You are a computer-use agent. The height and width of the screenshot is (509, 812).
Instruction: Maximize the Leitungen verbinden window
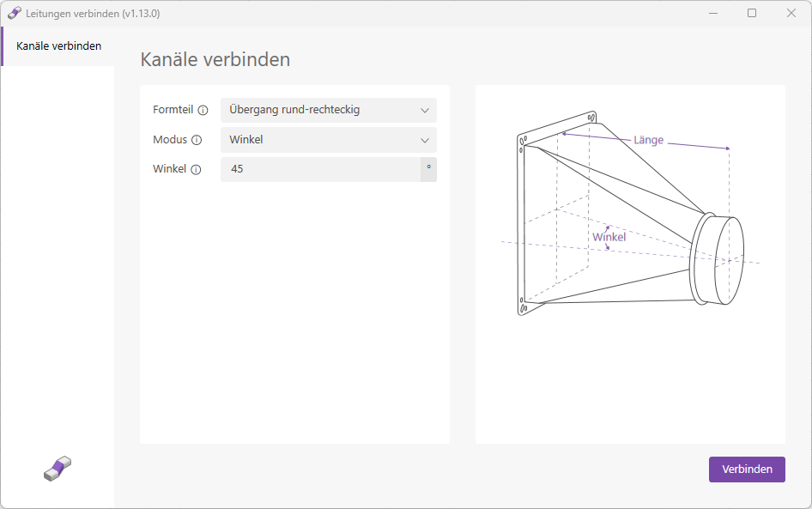coord(752,13)
